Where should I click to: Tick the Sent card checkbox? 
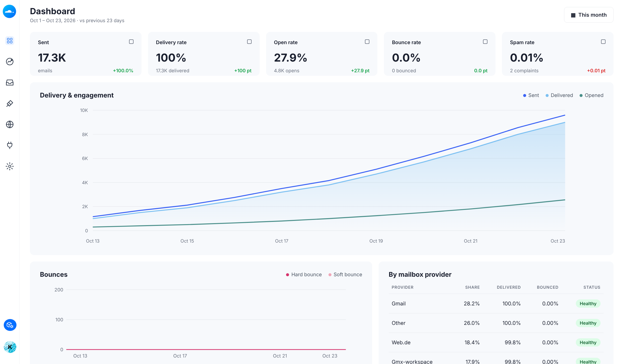point(131,42)
